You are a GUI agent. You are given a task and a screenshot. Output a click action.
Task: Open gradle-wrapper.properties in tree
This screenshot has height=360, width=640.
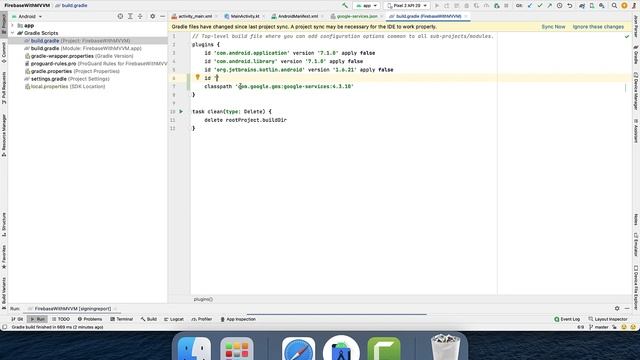pyautogui.click(x=79, y=56)
